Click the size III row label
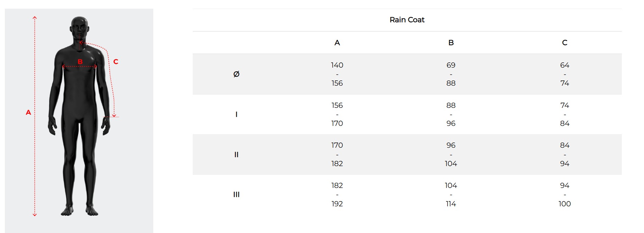 [236, 195]
